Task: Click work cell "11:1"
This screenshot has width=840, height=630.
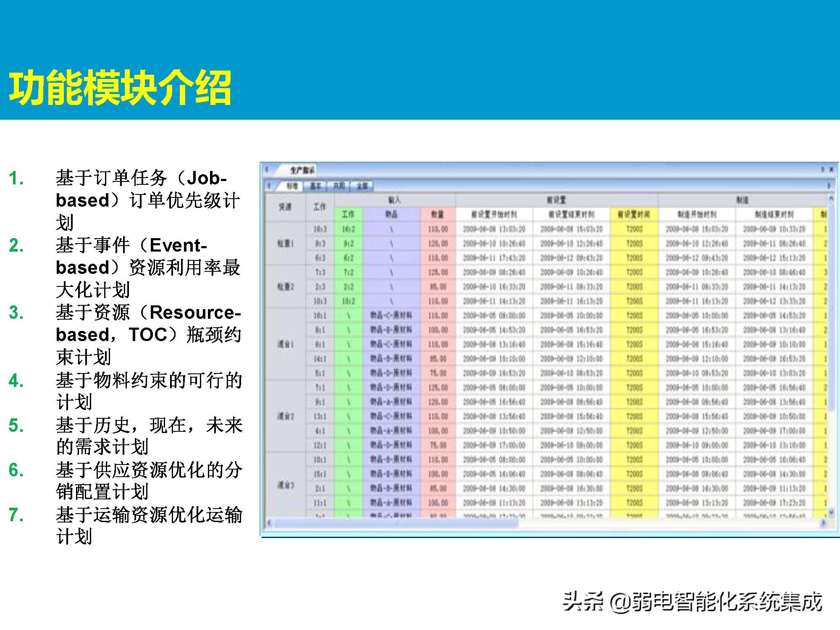Action: (x=320, y=503)
